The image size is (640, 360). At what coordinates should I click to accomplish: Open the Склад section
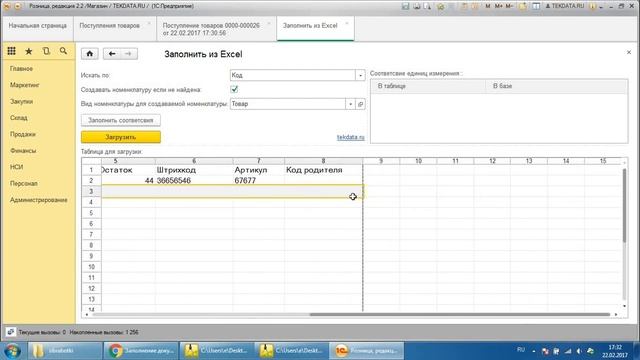19,118
